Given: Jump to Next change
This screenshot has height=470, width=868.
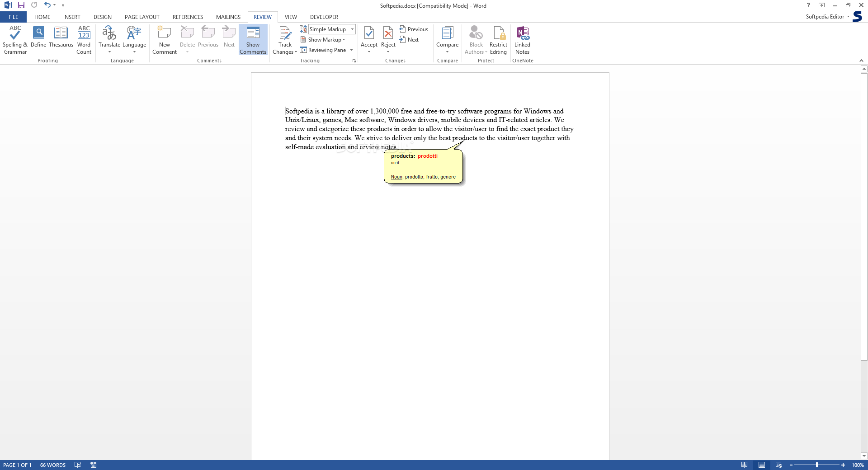Looking at the screenshot, I should (409, 40).
